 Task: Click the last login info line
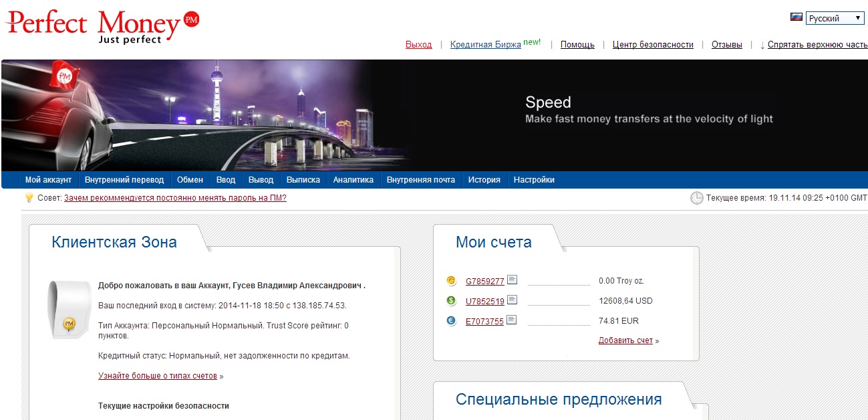[223, 306]
